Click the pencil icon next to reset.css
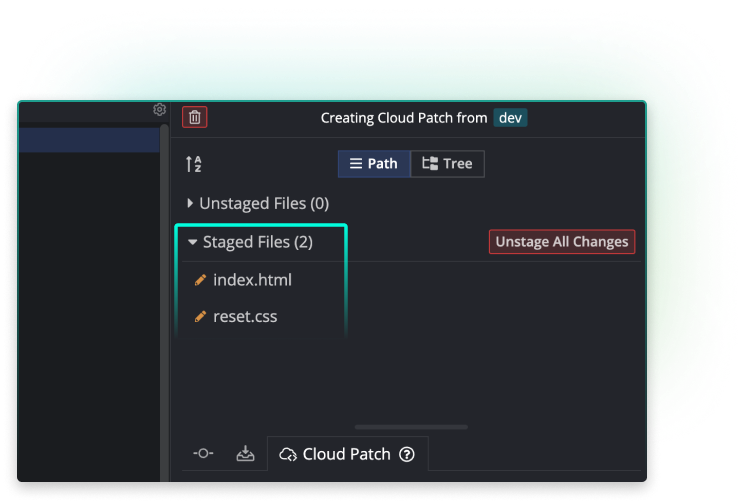 pos(200,317)
